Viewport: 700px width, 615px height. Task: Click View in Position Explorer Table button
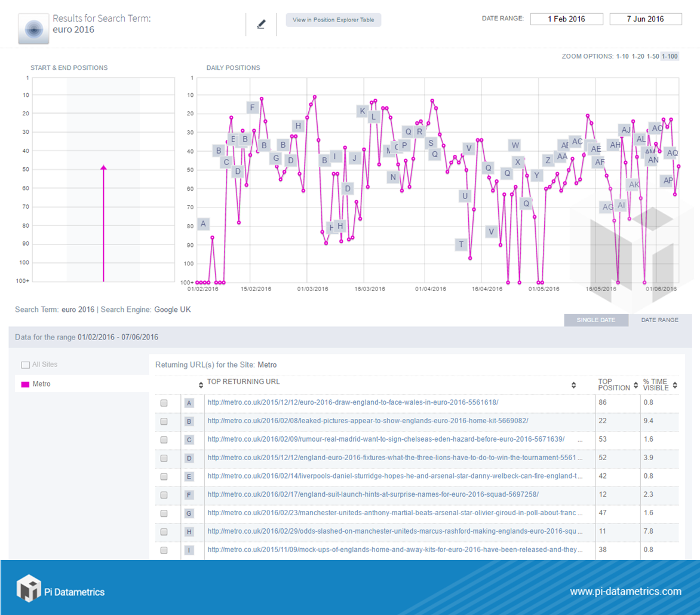coord(333,20)
